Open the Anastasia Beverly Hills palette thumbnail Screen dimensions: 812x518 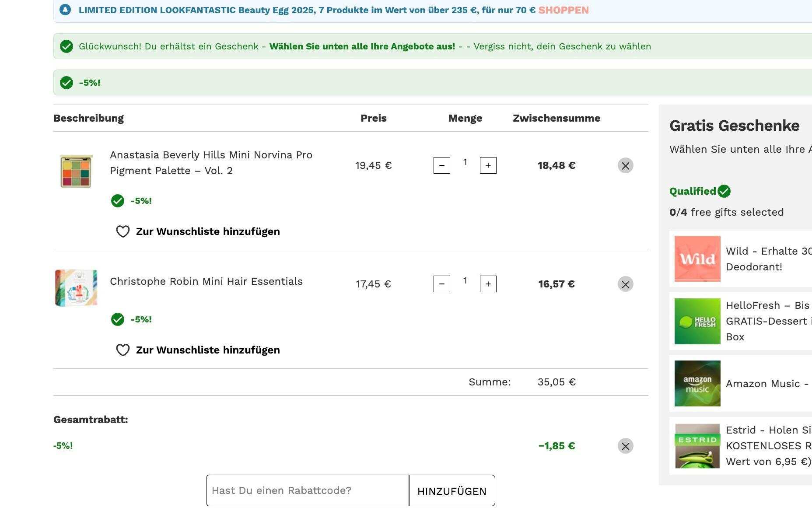[x=76, y=171]
